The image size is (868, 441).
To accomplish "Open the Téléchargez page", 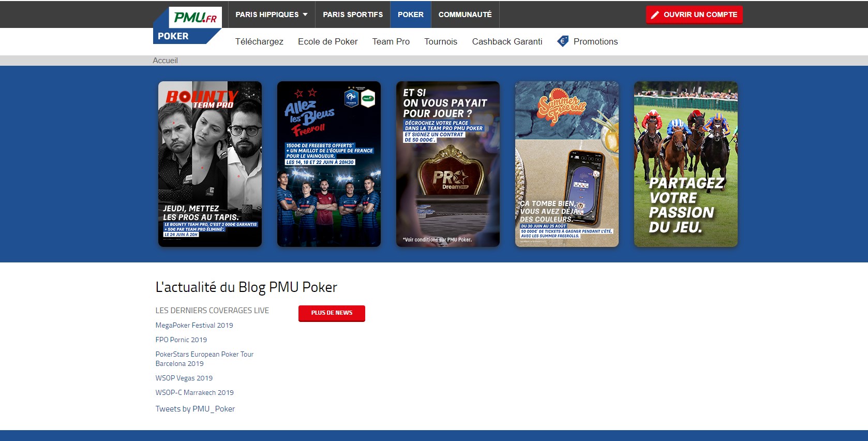I will click(x=259, y=41).
